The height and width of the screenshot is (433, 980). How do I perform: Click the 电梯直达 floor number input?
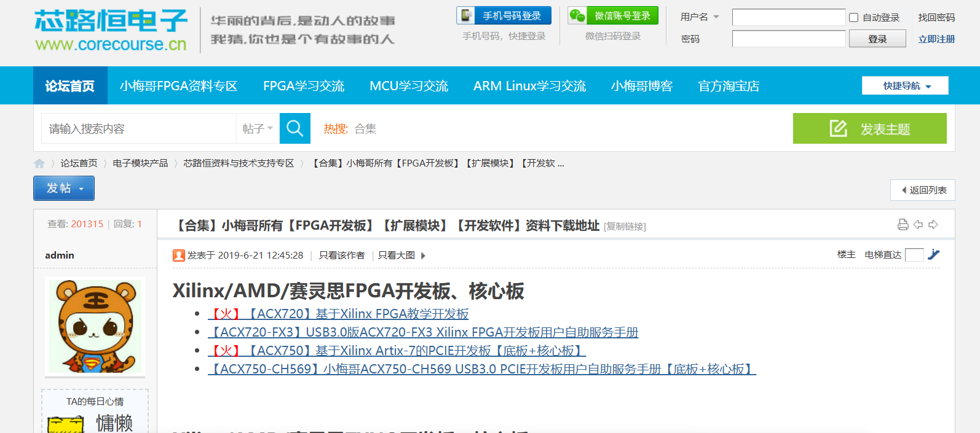click(x=914, y=255)
